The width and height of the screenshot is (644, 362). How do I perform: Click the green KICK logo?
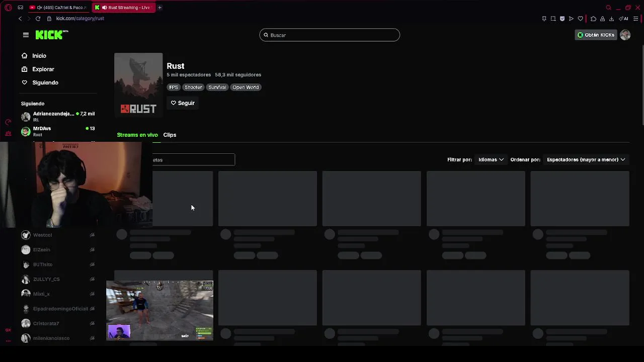52,35
